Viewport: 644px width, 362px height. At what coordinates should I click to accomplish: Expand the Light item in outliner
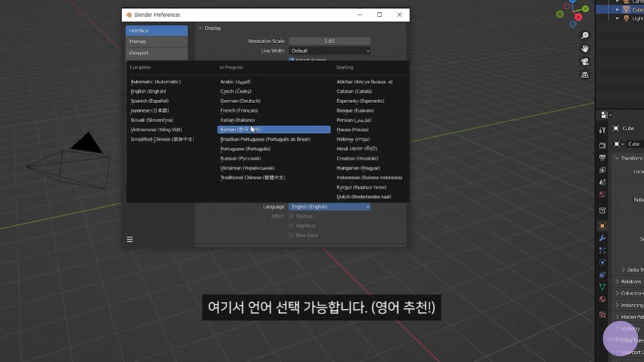pos(617,18)
